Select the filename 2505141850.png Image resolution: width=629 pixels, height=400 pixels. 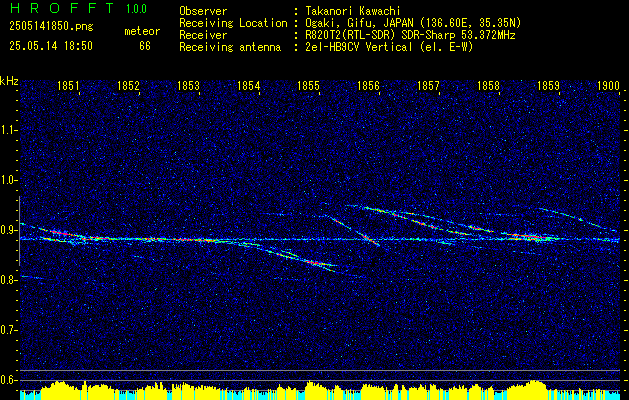point(51,27)
